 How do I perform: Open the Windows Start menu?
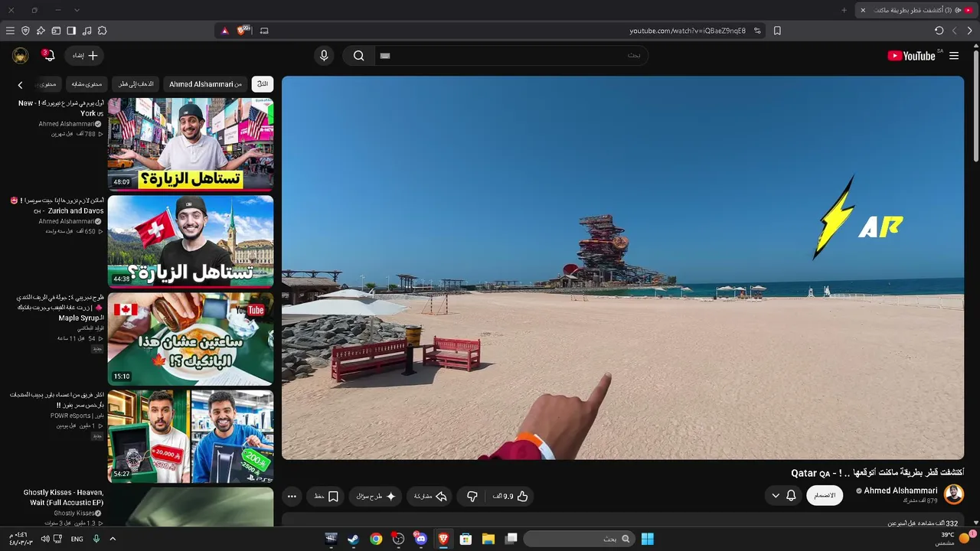(x=647, y=539)
